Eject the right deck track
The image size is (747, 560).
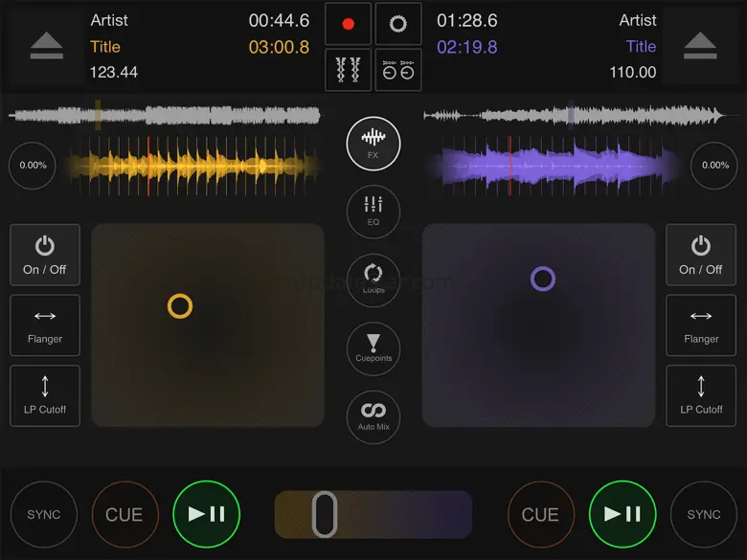(x=702, y=45)
